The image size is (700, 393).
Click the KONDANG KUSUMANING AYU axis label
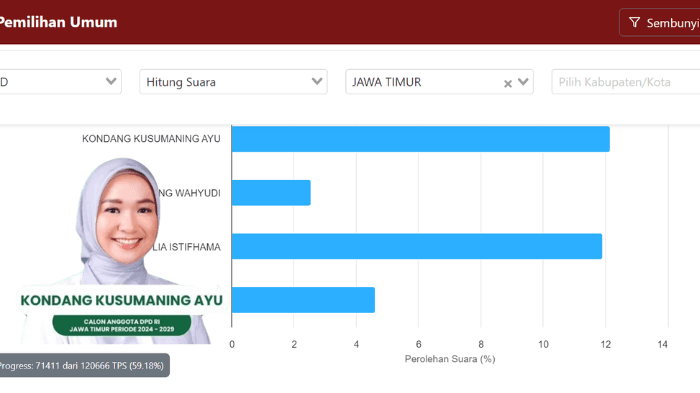pos(151,139)
